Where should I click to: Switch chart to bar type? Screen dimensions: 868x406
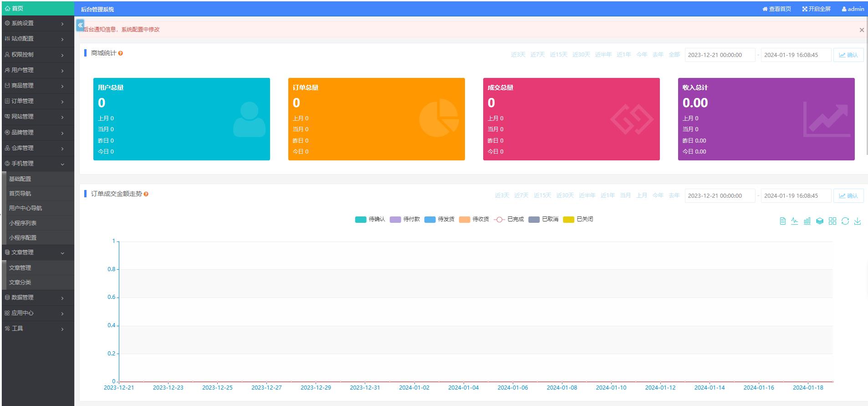coord(807,221)
